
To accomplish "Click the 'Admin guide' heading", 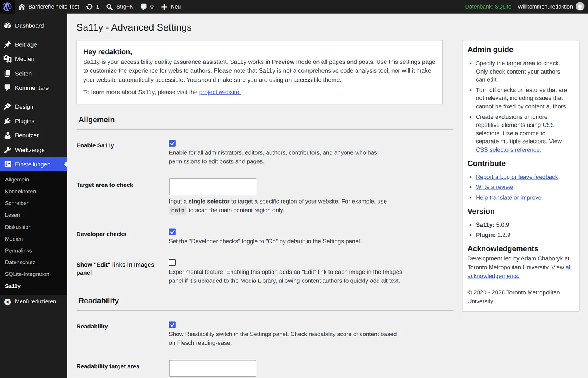I will click(x=490, y=50).
